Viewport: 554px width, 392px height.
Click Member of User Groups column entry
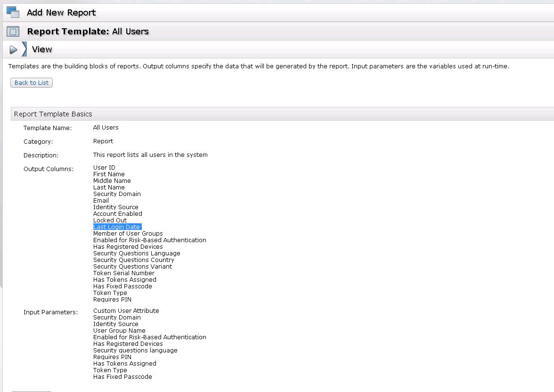pyautogui.click(x=128, y=234)
